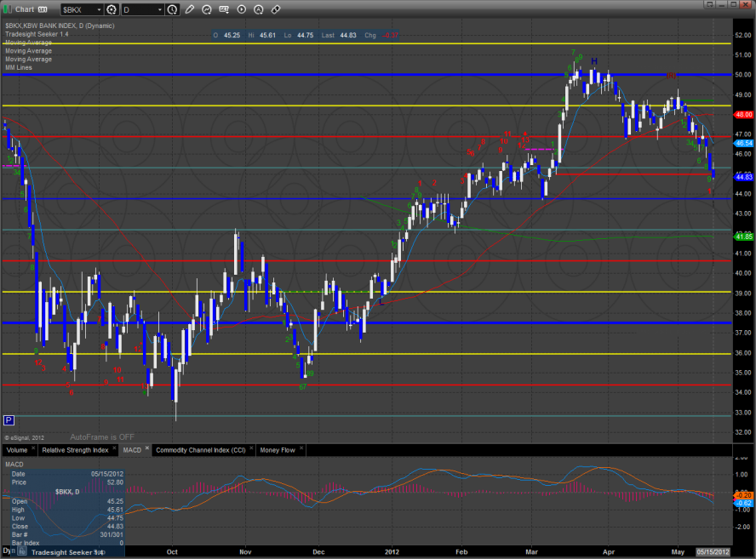Open the Relative Strength Index tab
This screenshot has width=756, height=559.
click(75, 449)
